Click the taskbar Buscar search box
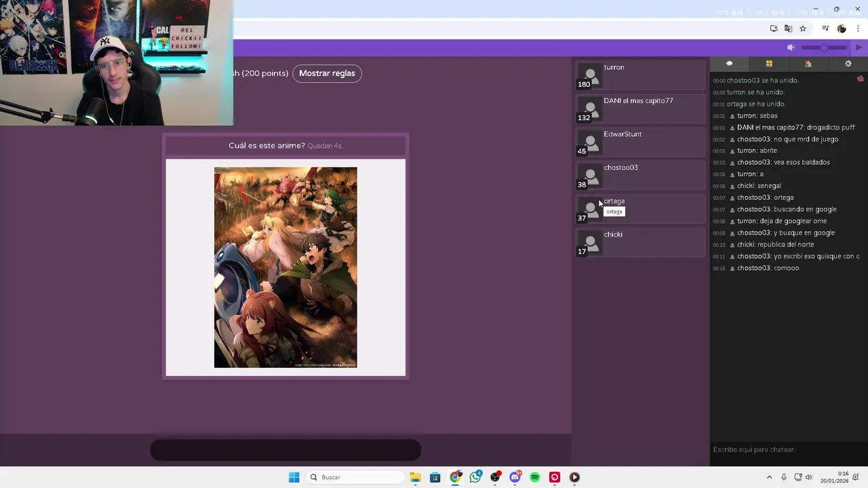Viewport: 868px width, 488px height. [354, 477]
